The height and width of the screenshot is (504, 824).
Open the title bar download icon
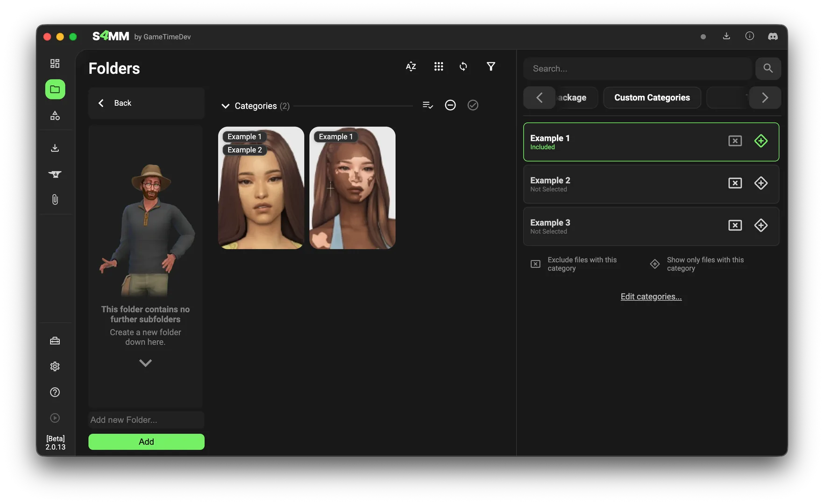pyautogui.click(x=726, y=36)
